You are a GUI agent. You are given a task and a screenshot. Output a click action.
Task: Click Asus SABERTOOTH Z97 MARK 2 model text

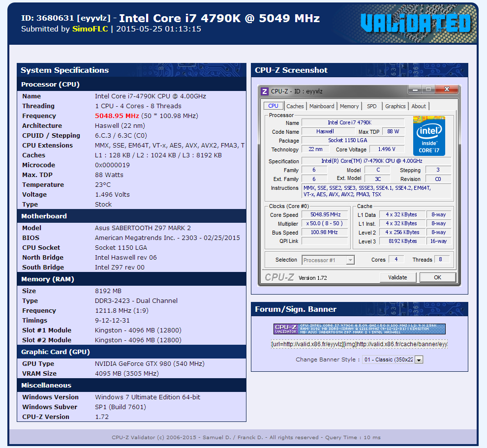point(143,228)
